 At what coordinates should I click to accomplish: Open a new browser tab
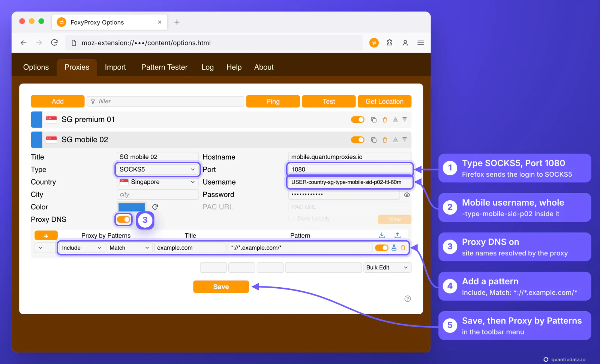click(177, 22)
